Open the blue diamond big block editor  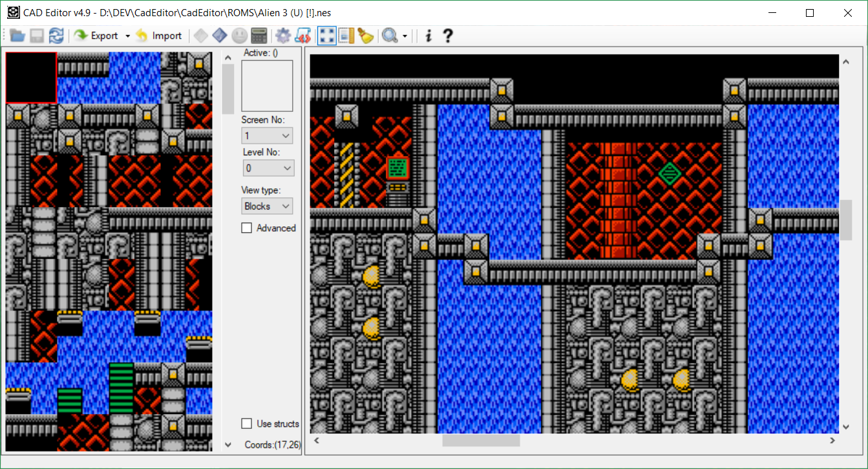click(220, 36)
